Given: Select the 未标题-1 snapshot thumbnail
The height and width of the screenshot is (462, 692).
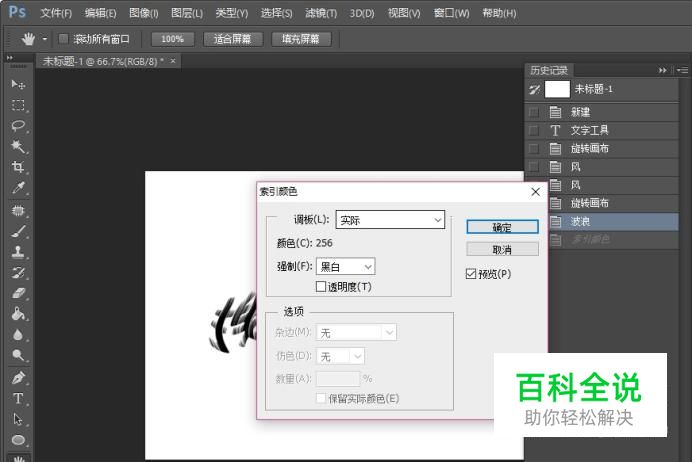Looking at the screenshot, I should (557, 89).
